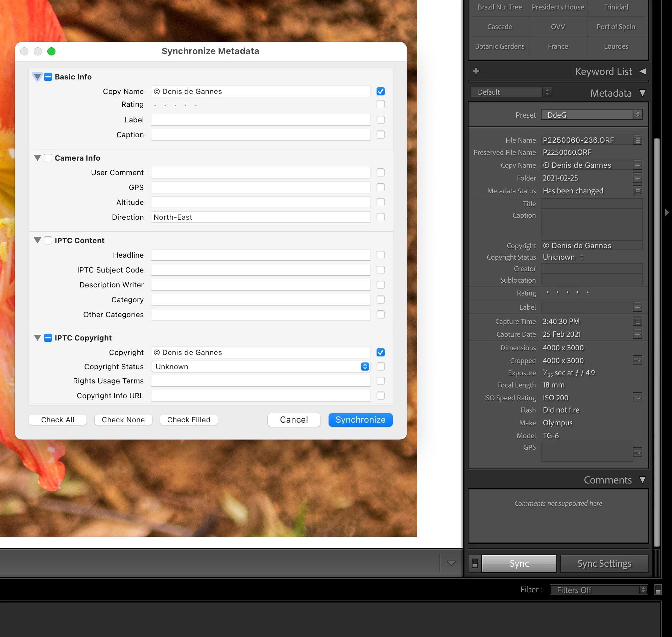
Task: Check the Direction North-East checkbox
Action: click(x=381, y=217)
